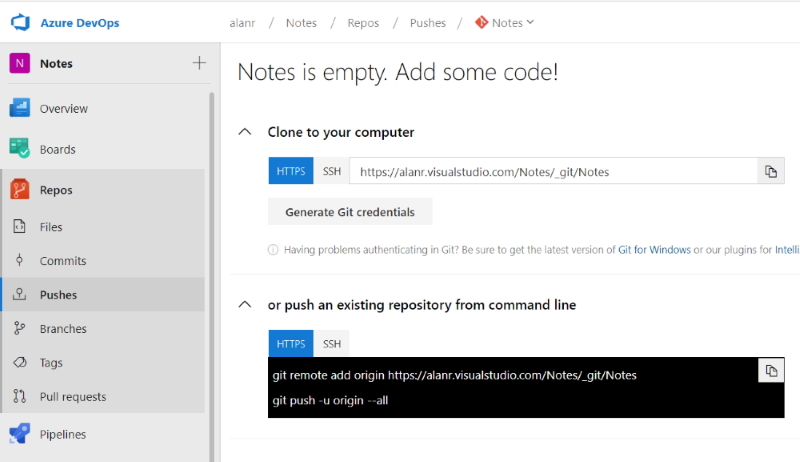The image size is (800, 462).
Task: Open Branches in the Repos menu
Action: tap(62, 329)
